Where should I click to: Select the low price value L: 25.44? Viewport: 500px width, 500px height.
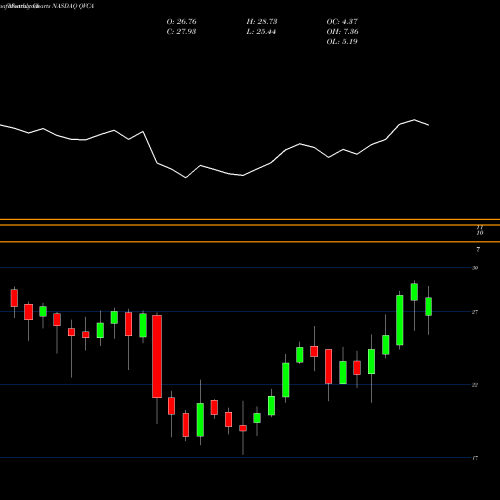261,32
